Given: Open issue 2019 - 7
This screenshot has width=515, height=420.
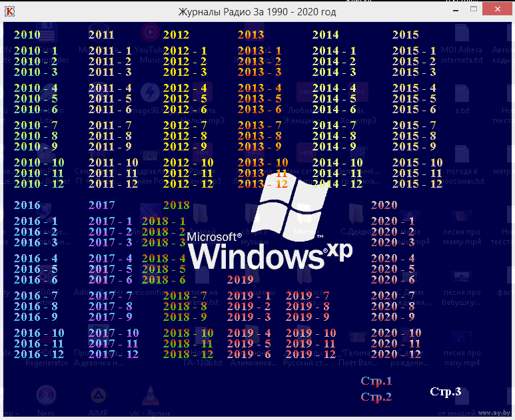Looking at the screenshot, I should (x=307, y=296).
